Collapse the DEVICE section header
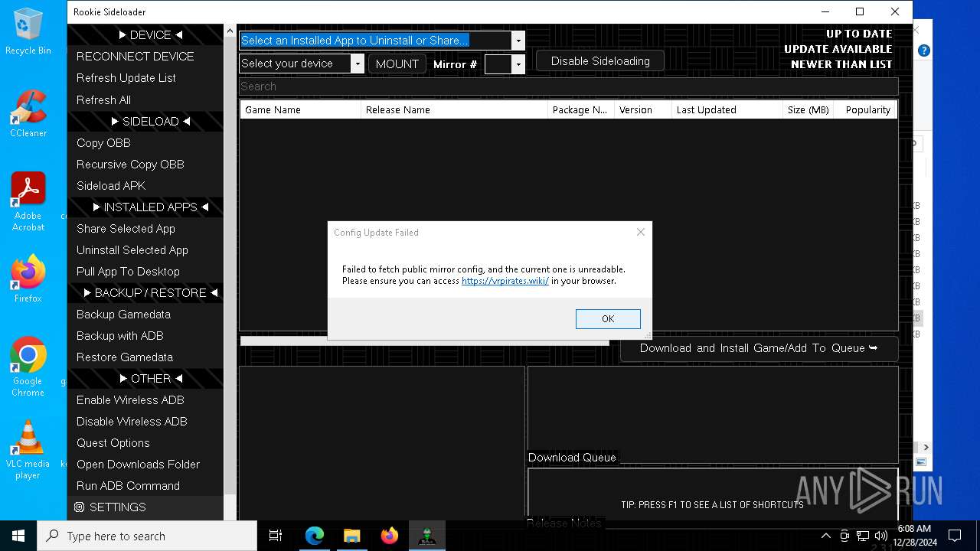Viewport: 980px width, 551px height. [145, 35]
